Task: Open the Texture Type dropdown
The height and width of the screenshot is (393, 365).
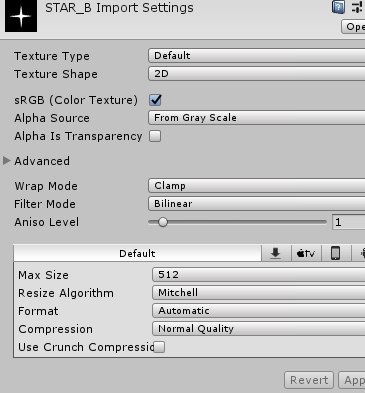Action: 257,55
